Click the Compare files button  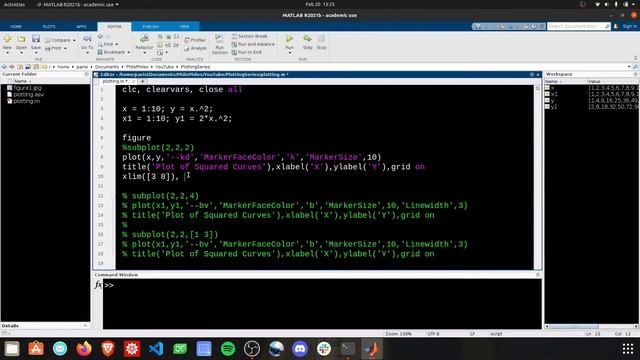pos(58,40)
